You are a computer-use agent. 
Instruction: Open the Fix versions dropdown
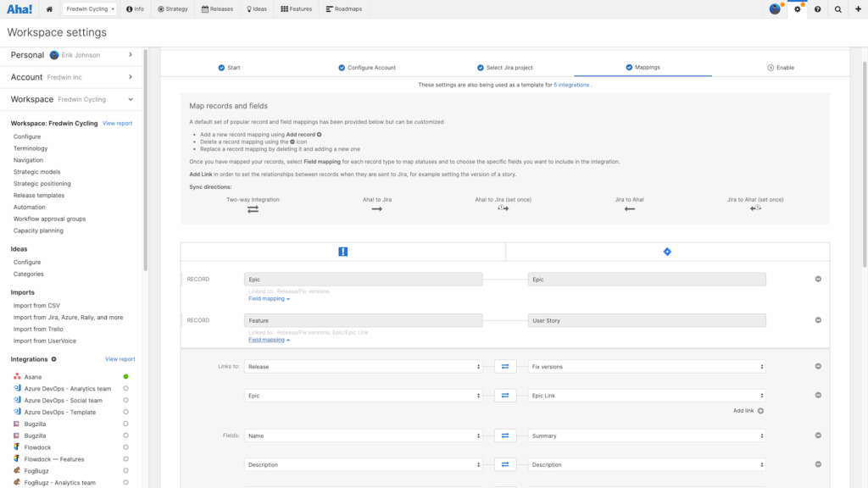647,366
